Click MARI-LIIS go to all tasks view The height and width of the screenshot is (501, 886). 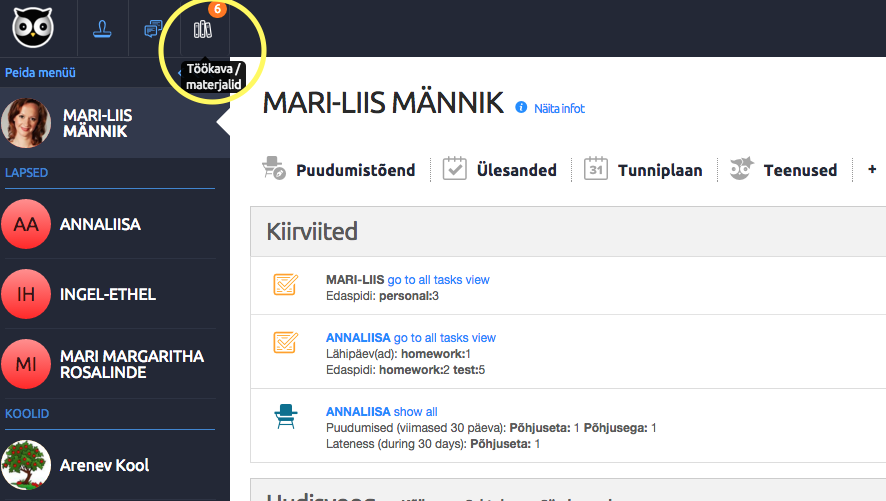pos(438,280)
